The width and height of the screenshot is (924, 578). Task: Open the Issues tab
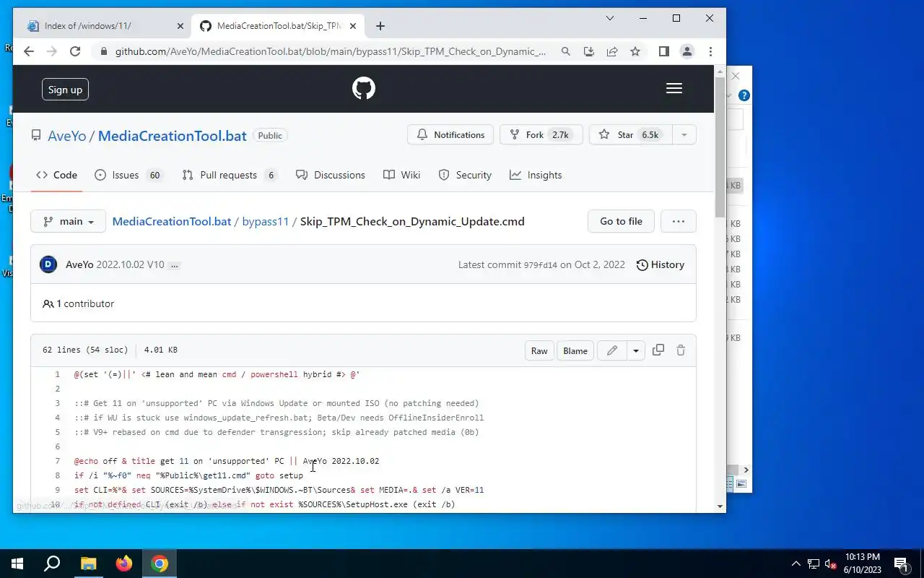click(x=128, y=175)
